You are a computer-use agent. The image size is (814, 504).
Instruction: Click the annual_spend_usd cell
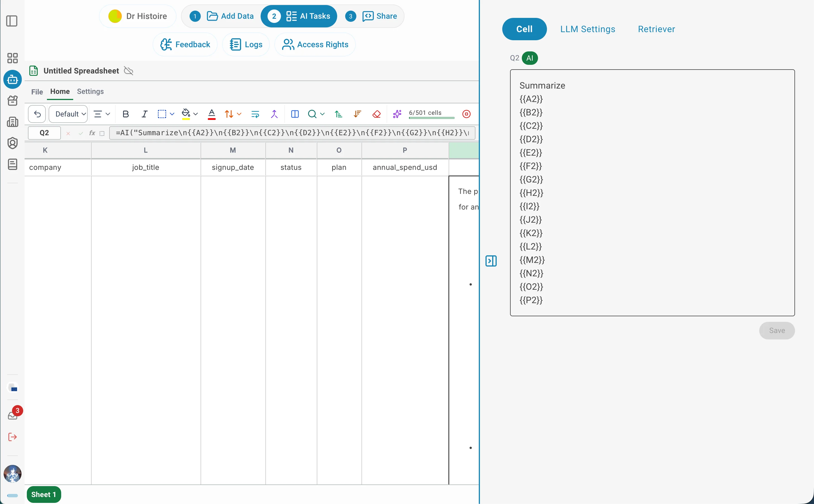click(405, 167)
